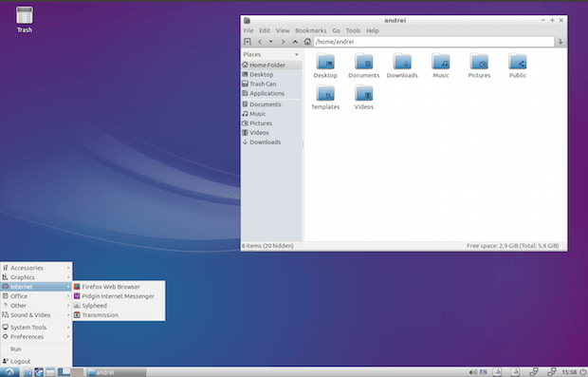The image size is (588, 377).
Task: Select Videos bookmark in the Places sidebar
Action: click(x=271, y=132)
